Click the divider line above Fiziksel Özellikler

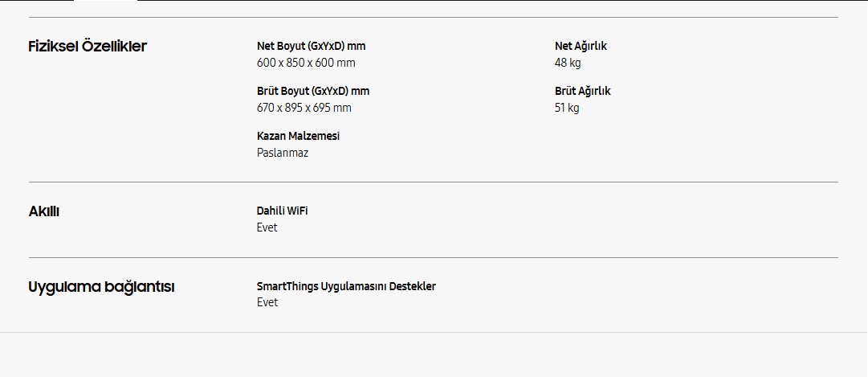click(434, 18)
